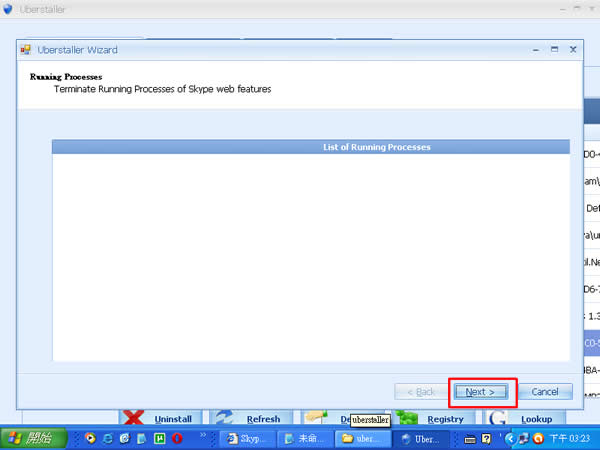Click the Lookup button in Uberstaller
The image size is (600, 450).
click(523, 417)
